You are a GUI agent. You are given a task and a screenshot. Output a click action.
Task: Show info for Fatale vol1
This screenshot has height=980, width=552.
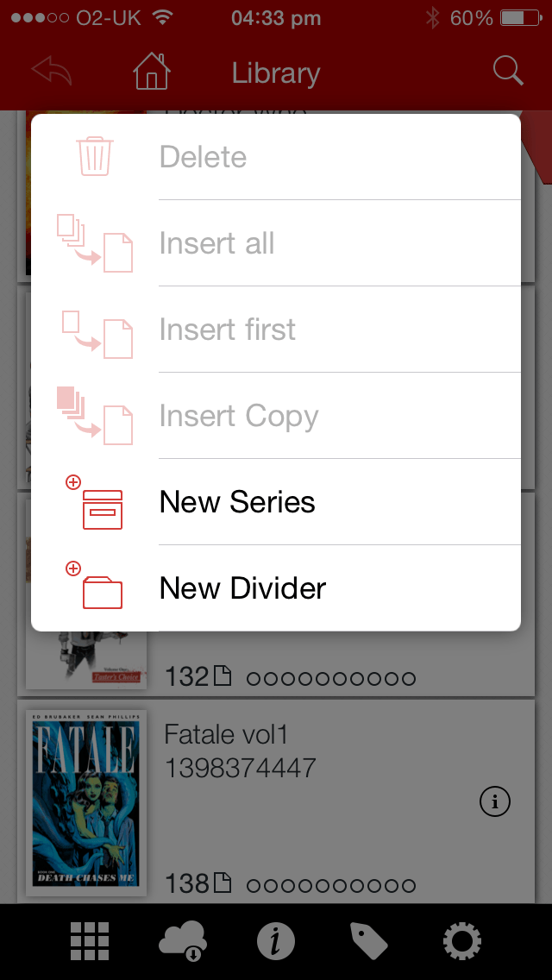[x=495, y=801]
